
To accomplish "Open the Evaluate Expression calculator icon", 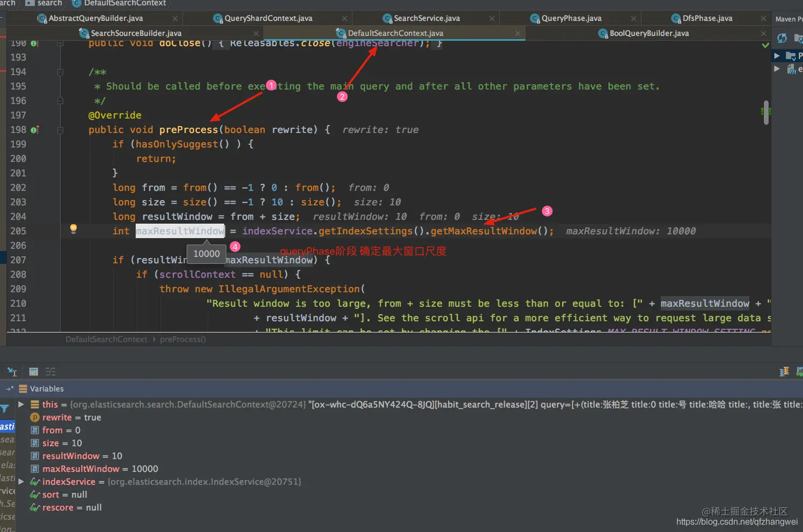I will [x=33, y=372].
